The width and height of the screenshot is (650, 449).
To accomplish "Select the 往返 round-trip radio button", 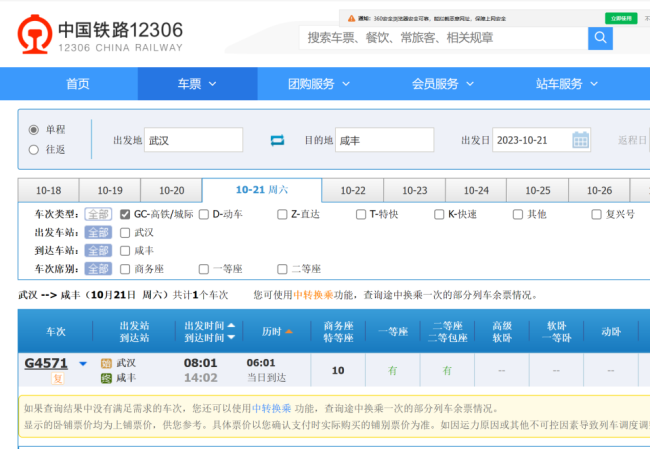I will tap(34, 150).
